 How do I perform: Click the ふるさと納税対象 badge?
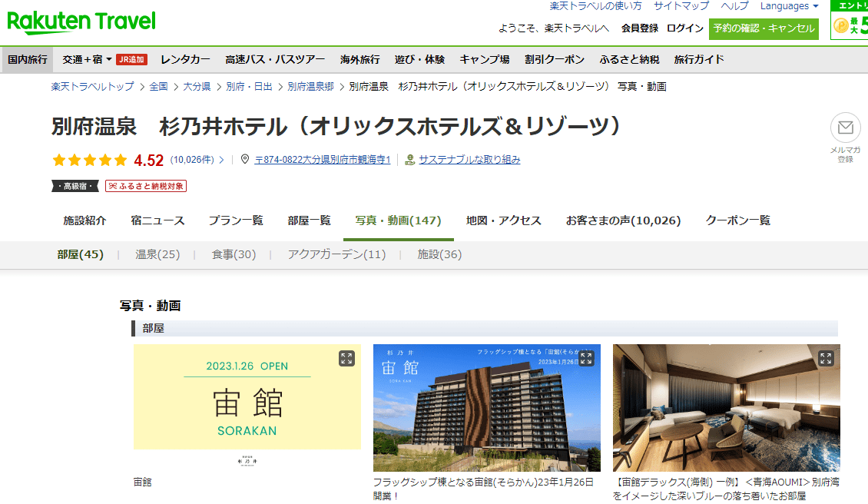(146, 186)
